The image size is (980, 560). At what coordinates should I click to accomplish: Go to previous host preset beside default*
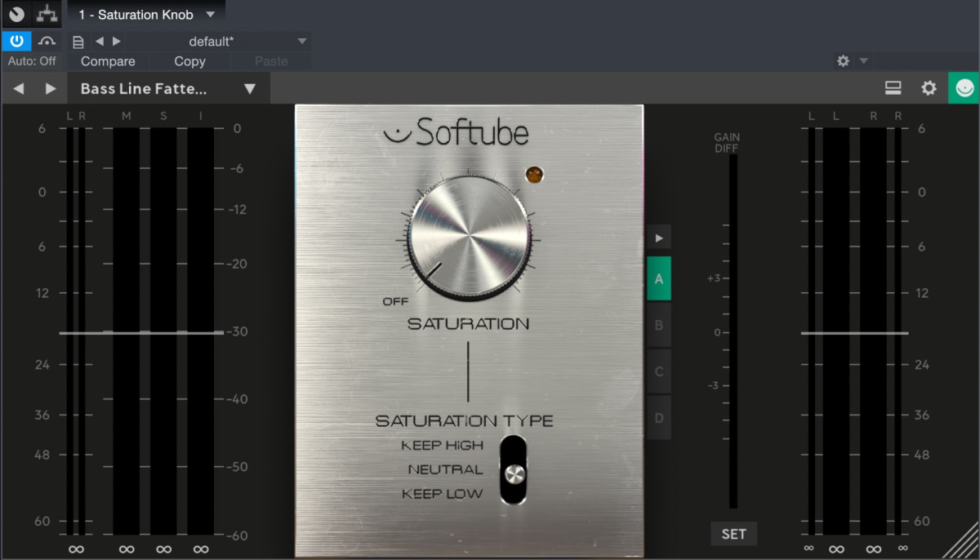[100, 41]
